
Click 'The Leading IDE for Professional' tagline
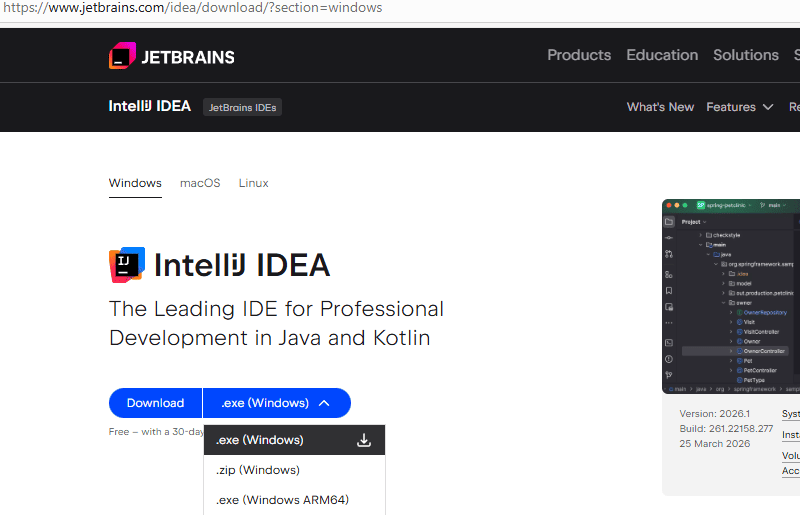(277, 309)
